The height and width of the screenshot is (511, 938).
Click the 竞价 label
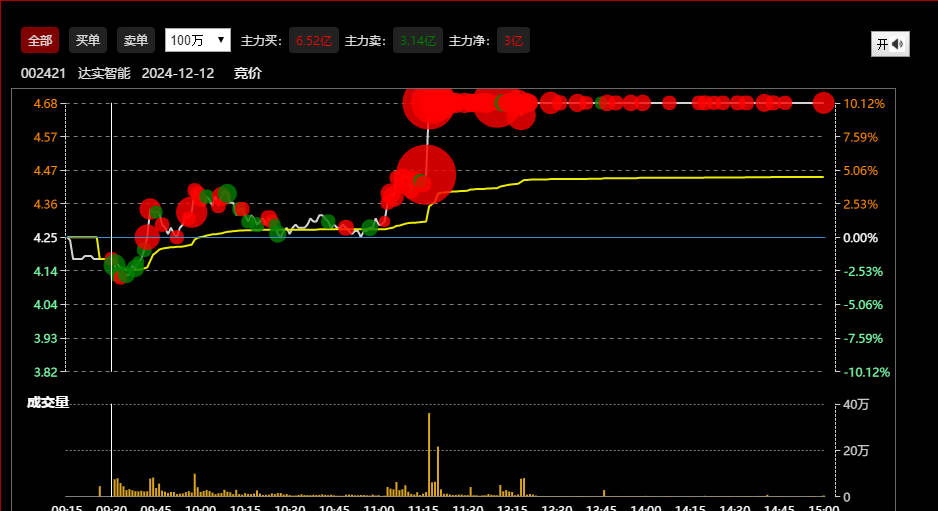tap(247, 73)
